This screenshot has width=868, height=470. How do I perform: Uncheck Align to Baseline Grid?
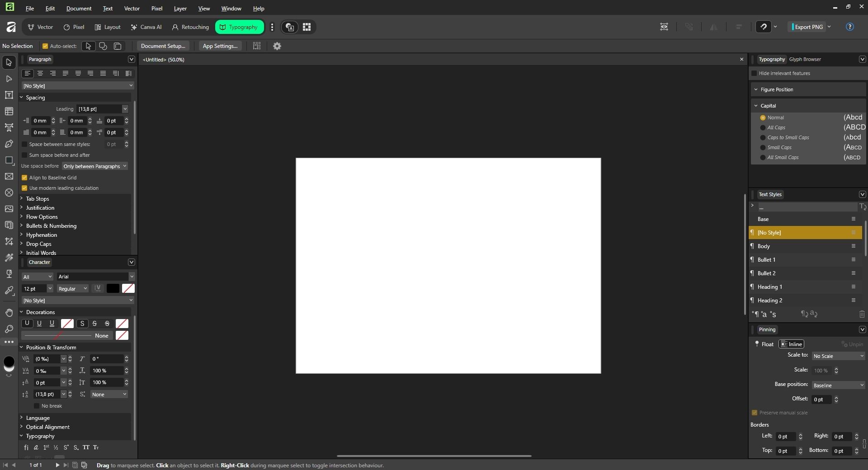point(25,178)
